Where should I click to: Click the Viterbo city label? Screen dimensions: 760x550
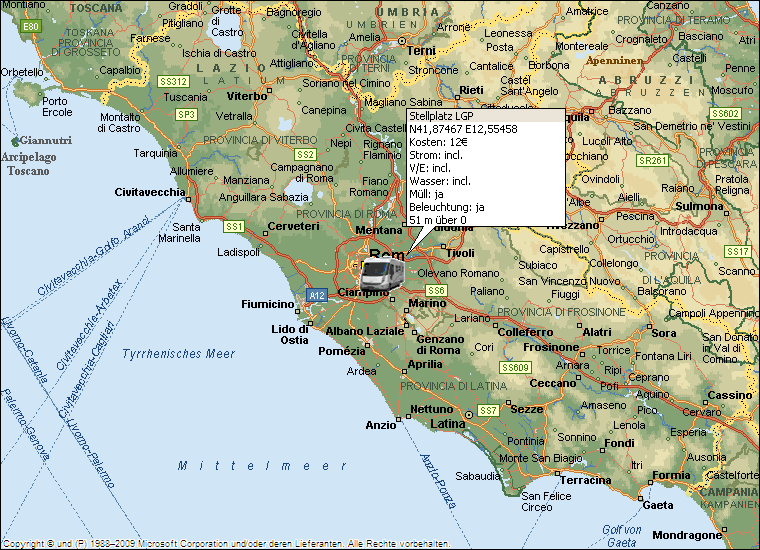[247, 96]
